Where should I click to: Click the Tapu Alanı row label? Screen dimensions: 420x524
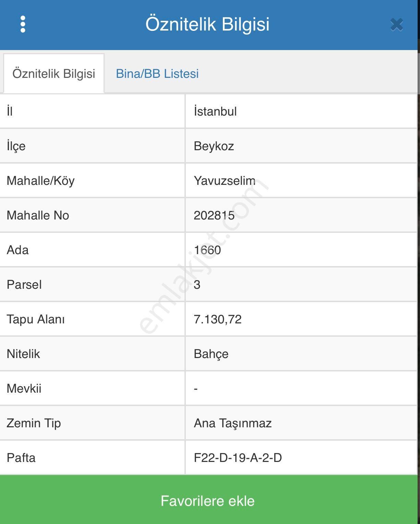(36, 319)
